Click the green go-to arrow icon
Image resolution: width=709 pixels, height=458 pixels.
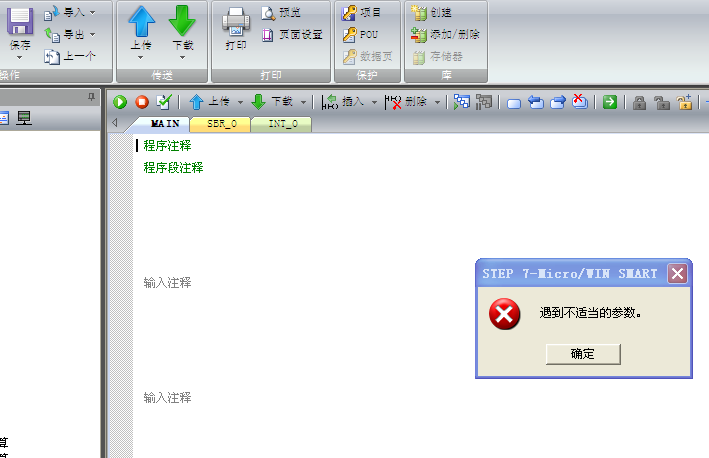(610, 102)
